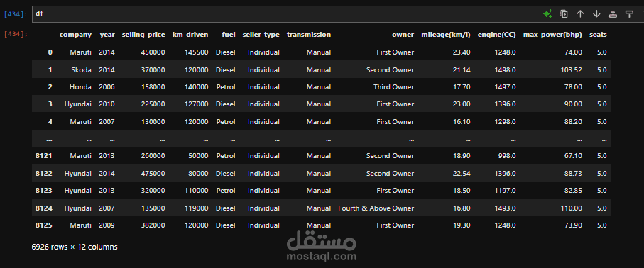Screen dimensions: 644x268
Task: Click km_driven value 145500
Action: pos(195,52)
